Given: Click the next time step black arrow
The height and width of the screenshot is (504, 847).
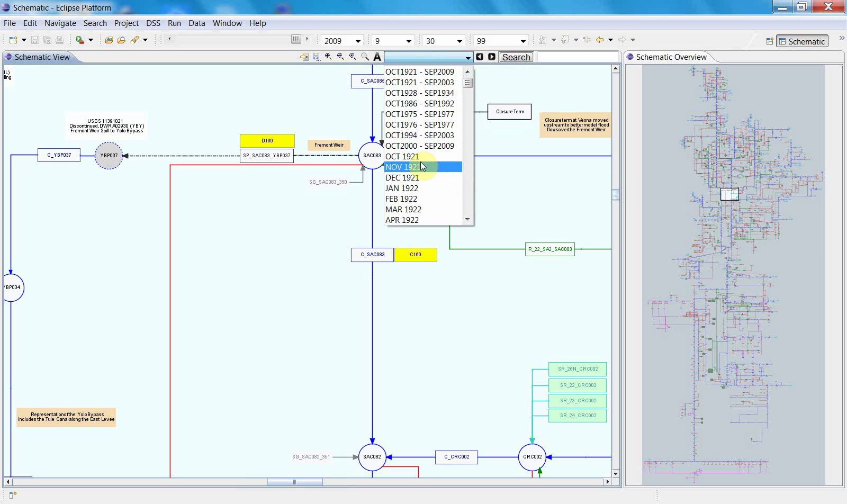Looking at the screenshot, I should coord(492,57).
